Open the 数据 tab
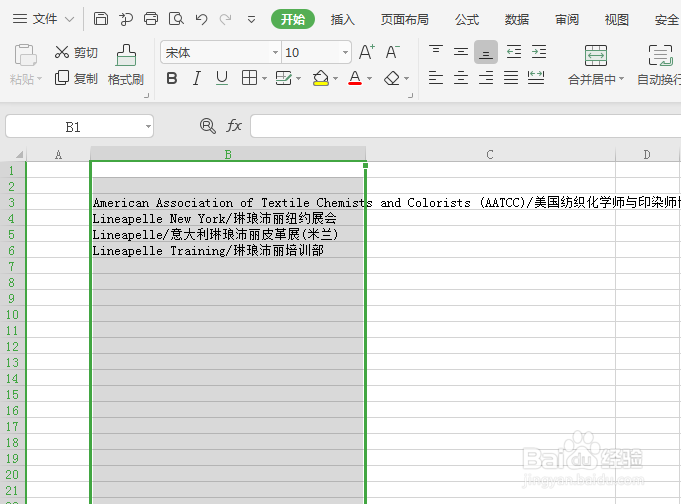The image size is (681, 504). pos(517,20)
